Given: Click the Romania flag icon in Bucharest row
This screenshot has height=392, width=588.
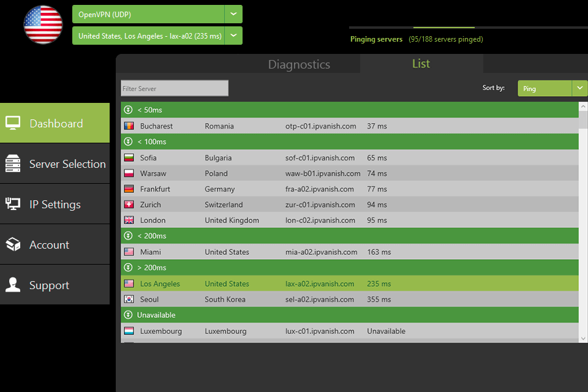Looking at the screenshot, I should click(129, 126).
